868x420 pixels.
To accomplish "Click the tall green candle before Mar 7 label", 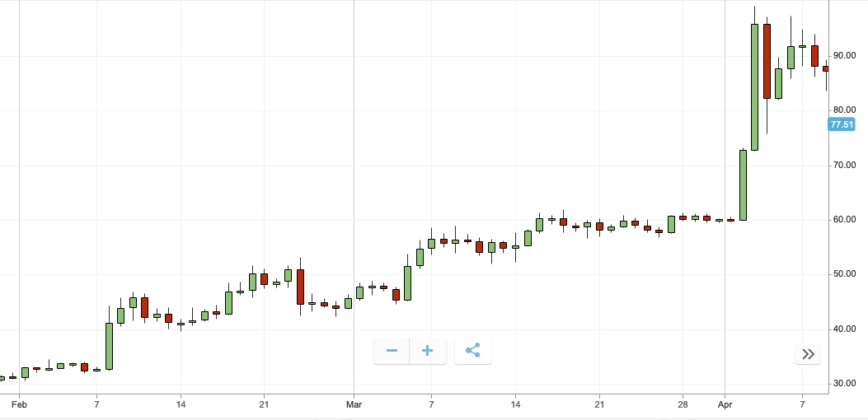I will (x=407, y=283).
